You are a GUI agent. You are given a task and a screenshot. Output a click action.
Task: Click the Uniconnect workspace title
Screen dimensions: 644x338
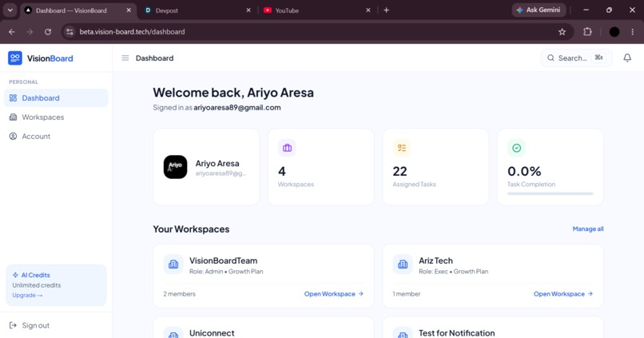212,333
